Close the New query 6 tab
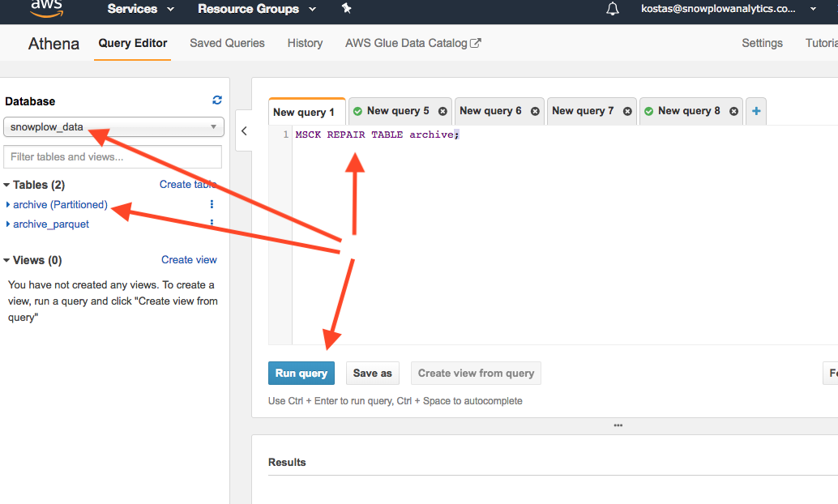 pos(535,111)
